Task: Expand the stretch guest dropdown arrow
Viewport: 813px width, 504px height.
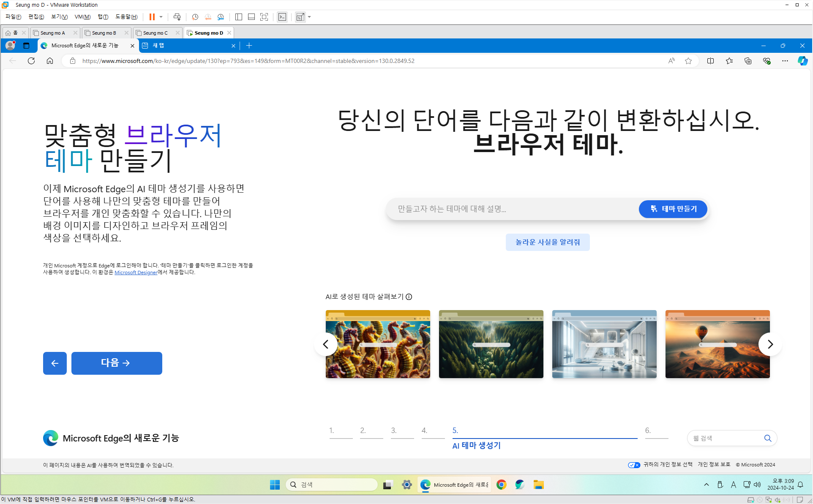Action: coord(309,17)
